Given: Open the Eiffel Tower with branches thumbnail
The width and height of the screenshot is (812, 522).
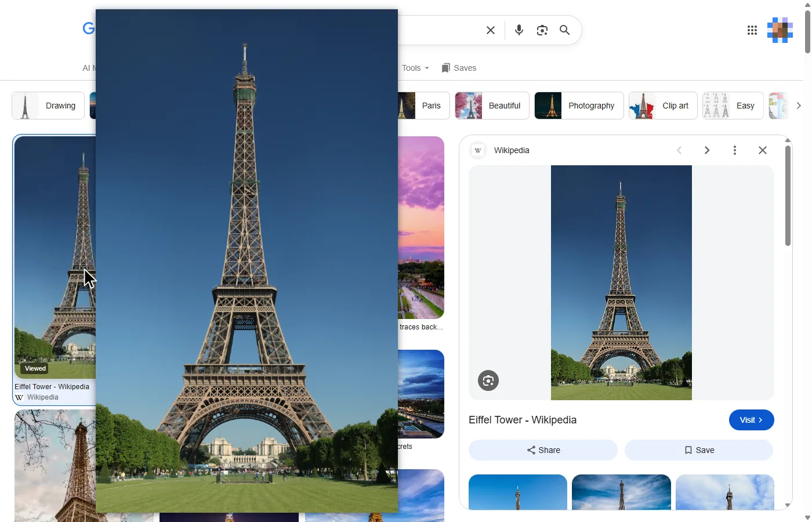Looking at the screenshot, I should pos(55,466).
